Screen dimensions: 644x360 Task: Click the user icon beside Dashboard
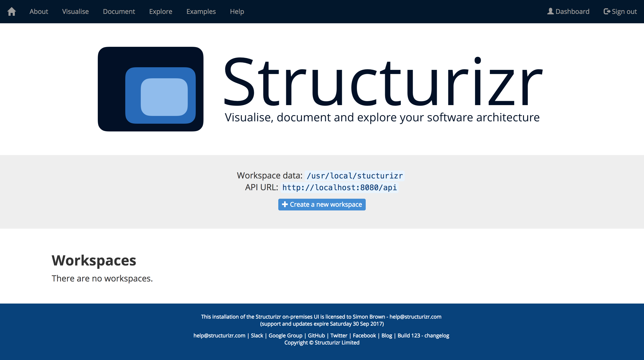point(550,11)
